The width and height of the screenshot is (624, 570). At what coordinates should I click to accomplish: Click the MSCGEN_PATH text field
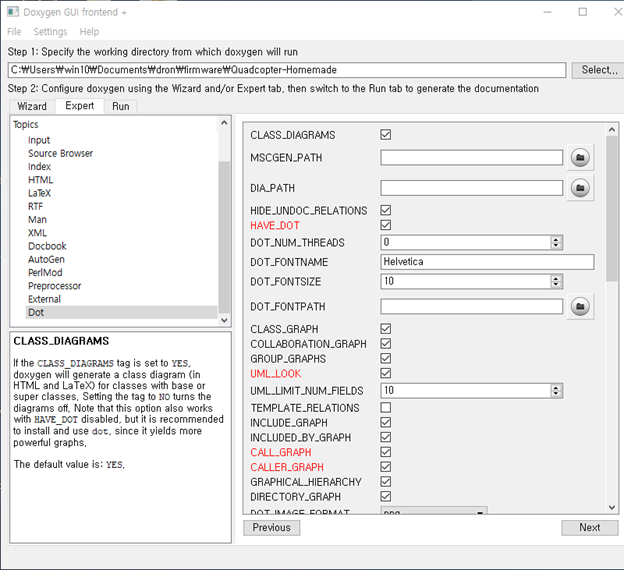[472, 158]
